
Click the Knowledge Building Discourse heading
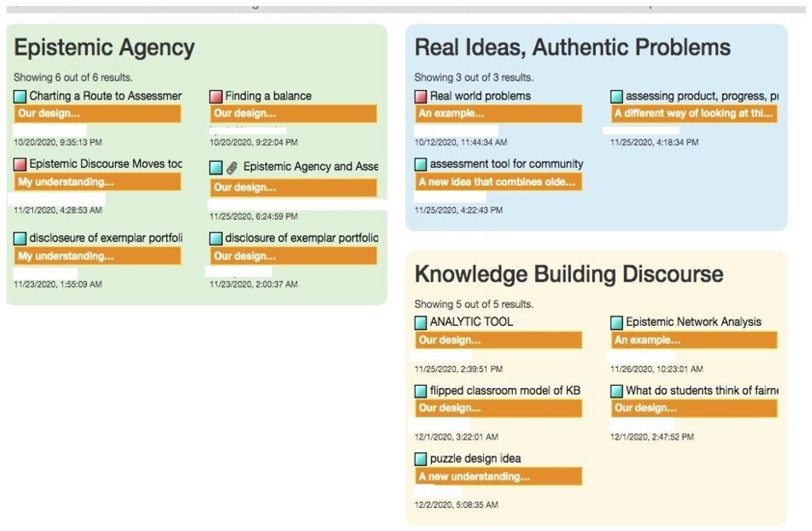point(569,274)
